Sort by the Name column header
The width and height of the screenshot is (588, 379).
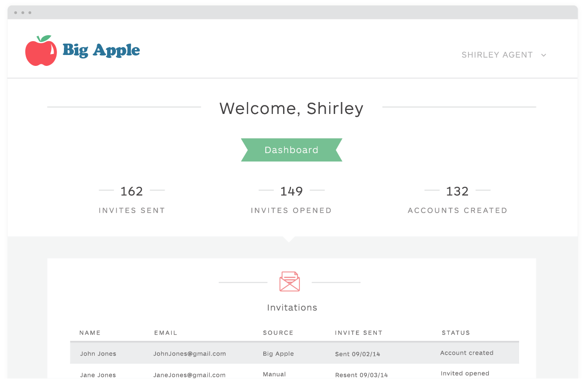pyautogui.click(x=90, y=333)
